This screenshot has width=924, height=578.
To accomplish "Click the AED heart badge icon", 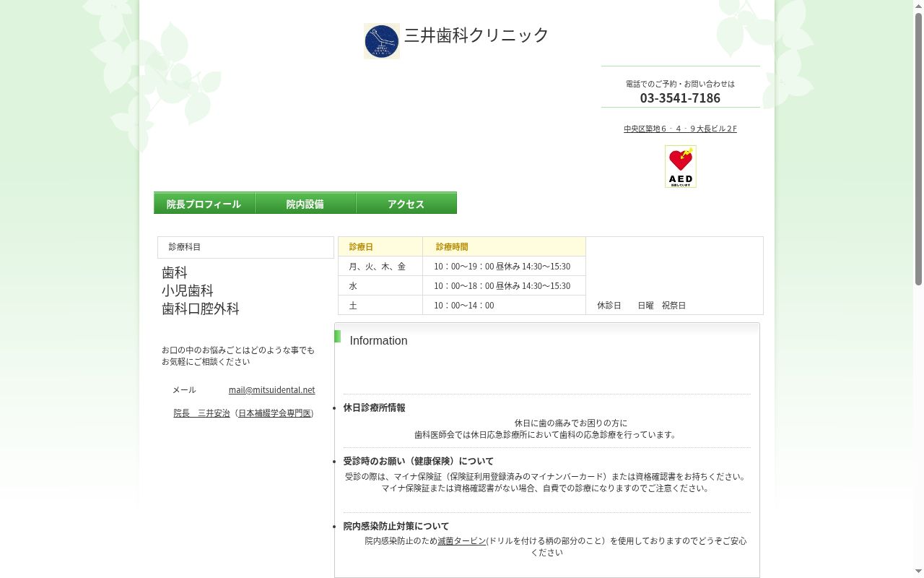I will coord(681,166).
